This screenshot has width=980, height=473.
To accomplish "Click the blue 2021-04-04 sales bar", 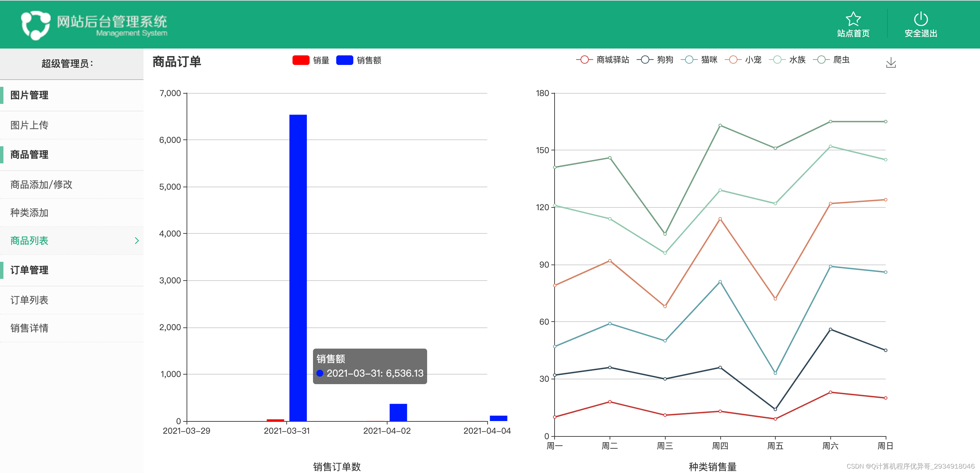I will (498, 418).
